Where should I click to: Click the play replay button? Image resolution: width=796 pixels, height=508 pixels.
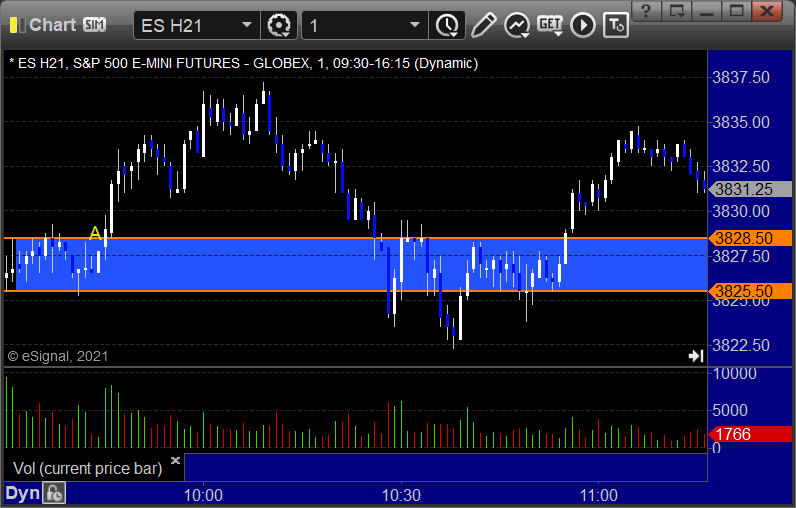[x=583, y=25]
